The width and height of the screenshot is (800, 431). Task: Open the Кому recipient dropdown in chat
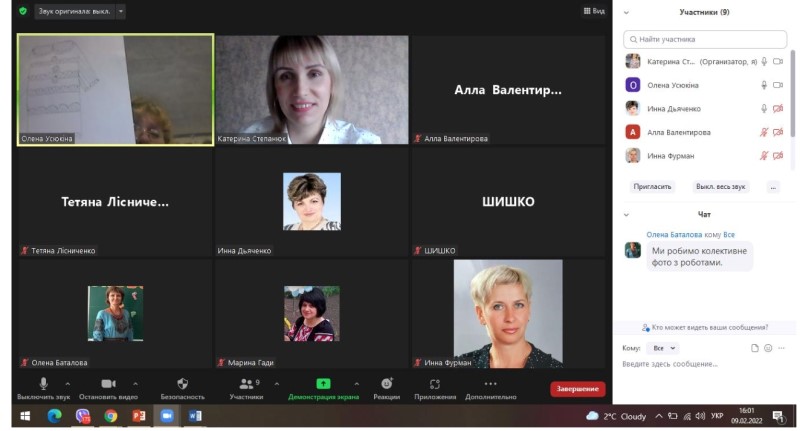(662, 348)
